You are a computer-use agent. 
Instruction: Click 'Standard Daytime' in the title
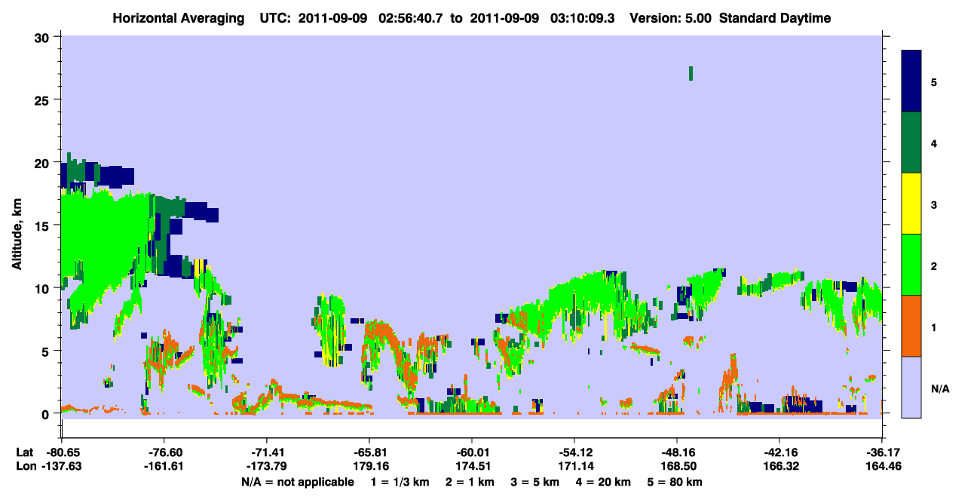775,18
